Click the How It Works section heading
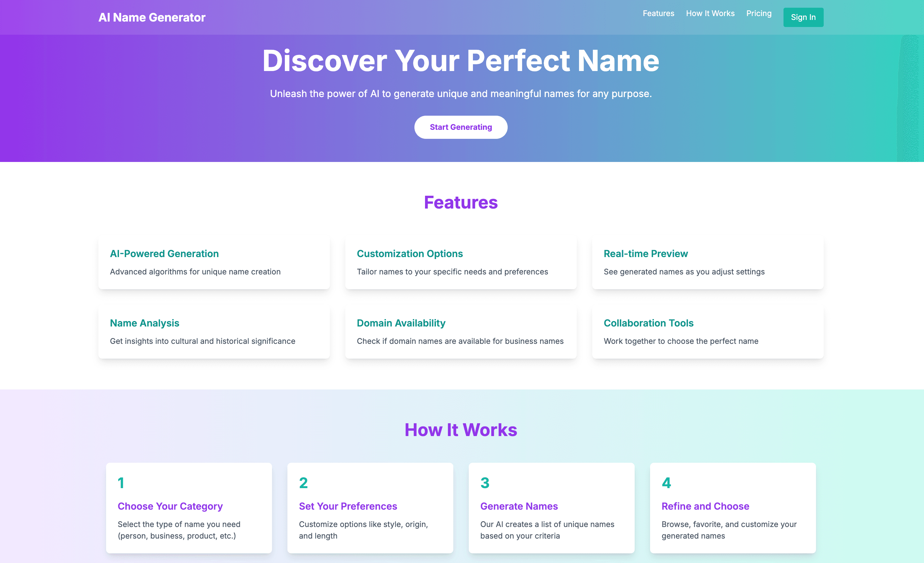The width and height of the screenshot is (924, 563). (460, 430)
